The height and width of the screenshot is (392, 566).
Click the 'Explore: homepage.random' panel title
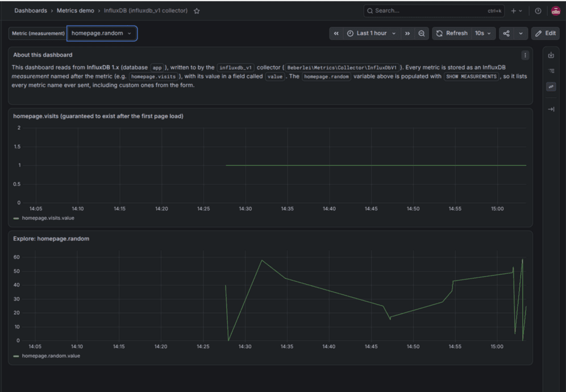pyautogui.click(x=51, y=239)
